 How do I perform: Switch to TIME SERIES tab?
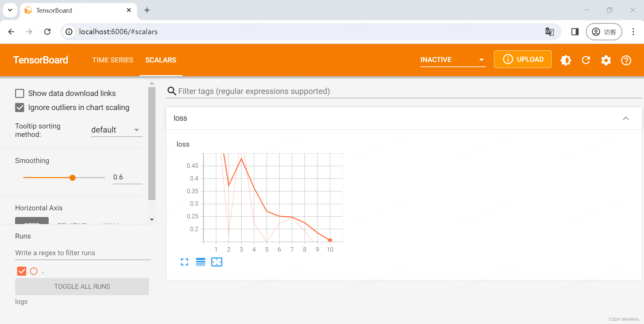click(113, 60)
